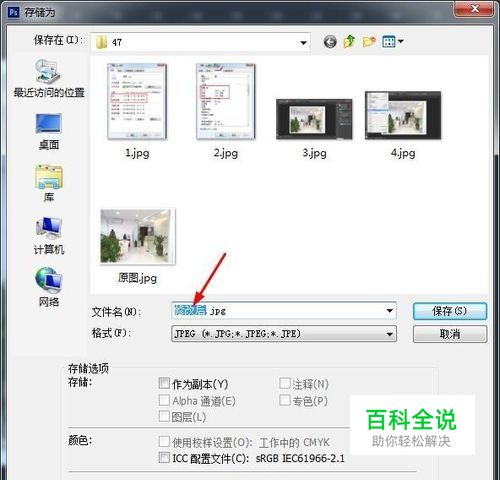Select the 2.jpg thumbnail
500x480 pixels.
(226, 101)
